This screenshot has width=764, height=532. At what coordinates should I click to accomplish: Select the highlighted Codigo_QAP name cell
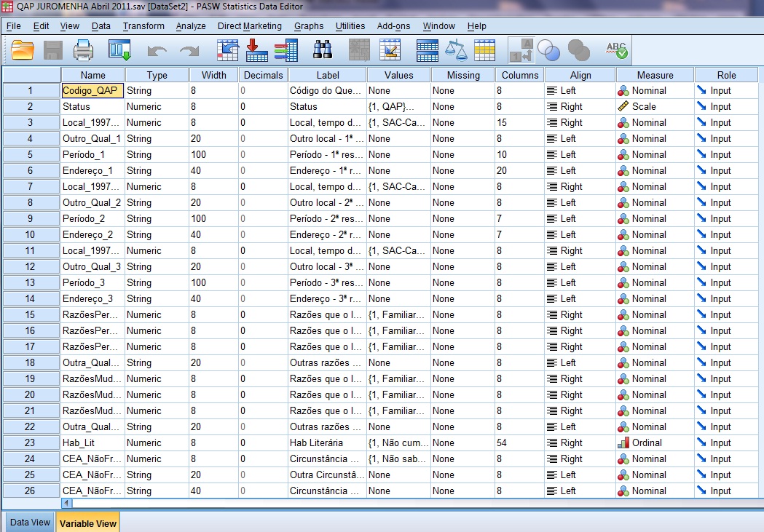[x=92, y=90]
